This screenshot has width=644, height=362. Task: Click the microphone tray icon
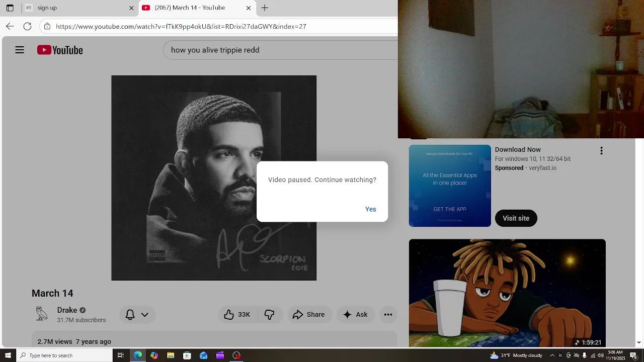pos(584,355)
